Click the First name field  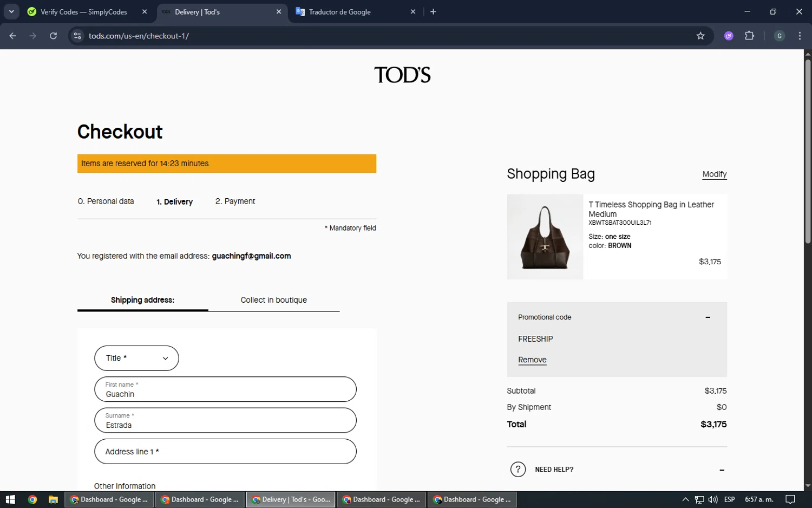[x=225, y=389]
